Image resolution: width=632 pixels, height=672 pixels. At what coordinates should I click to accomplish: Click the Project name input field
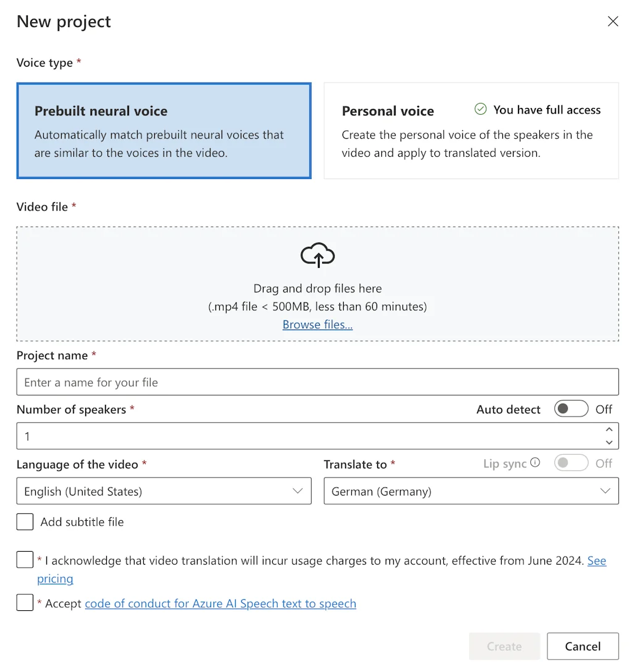coord(317,381)
